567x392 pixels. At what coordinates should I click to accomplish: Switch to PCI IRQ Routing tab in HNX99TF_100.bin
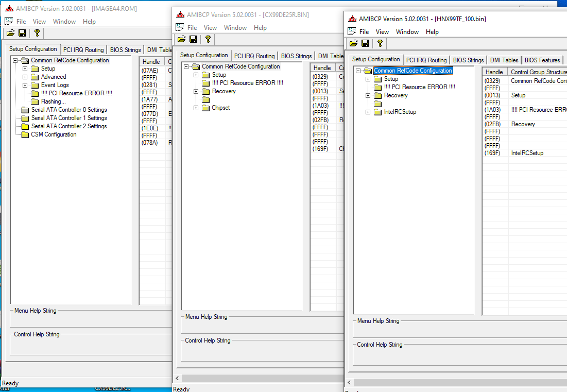click(426, 60)
